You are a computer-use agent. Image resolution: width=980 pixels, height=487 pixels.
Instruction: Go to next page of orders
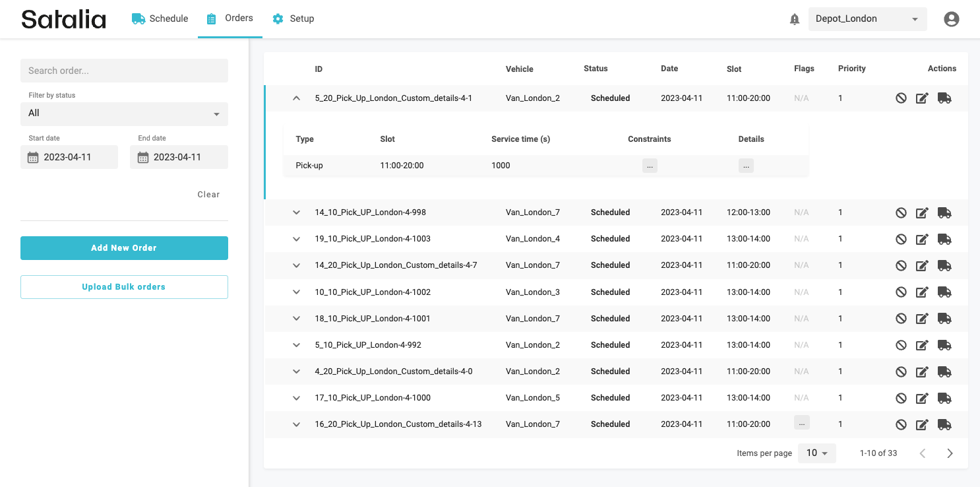pyautogui.click(x=950, y=453)
